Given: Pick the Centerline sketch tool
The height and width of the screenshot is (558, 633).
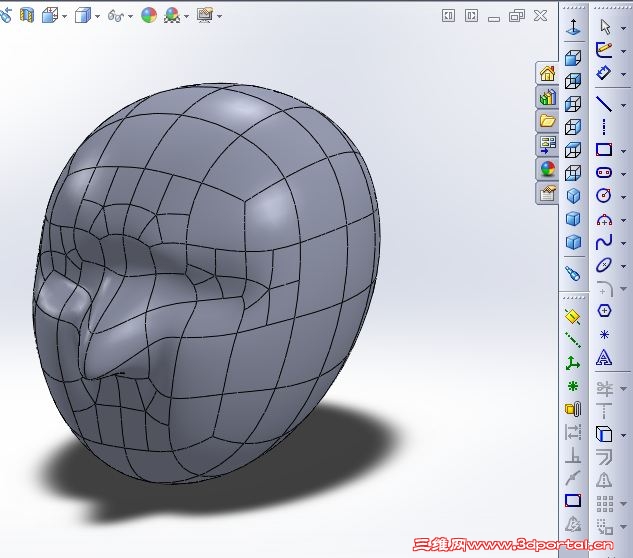Looking at the screenshot, I should pyautogui.click(x=604, y=127).
